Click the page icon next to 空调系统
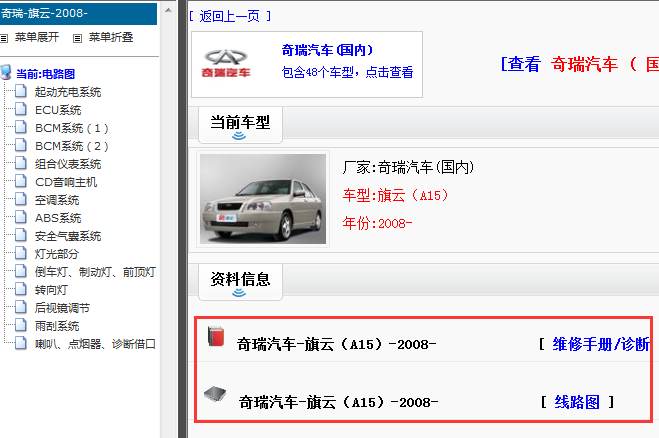Viewport: 659px width, 438px height. 21,199
